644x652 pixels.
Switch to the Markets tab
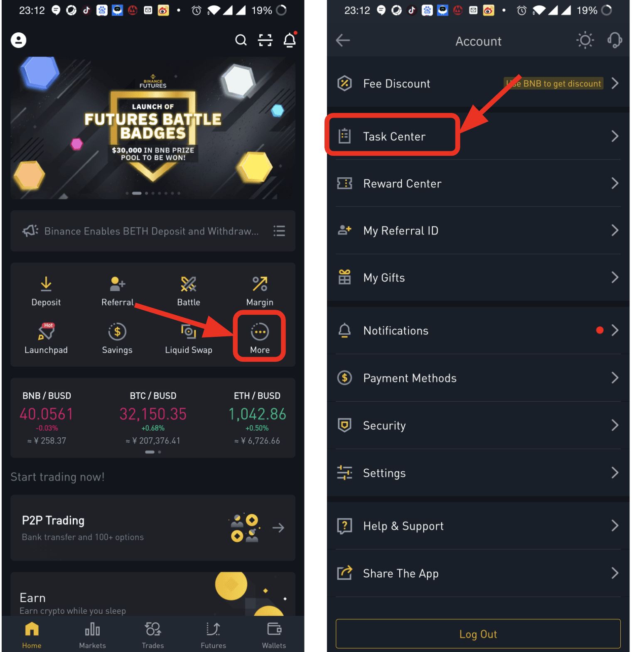(x=92, y=635)
